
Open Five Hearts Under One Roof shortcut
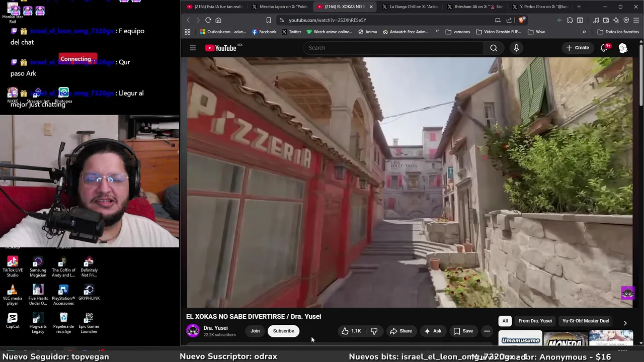(x=38, y=295)
